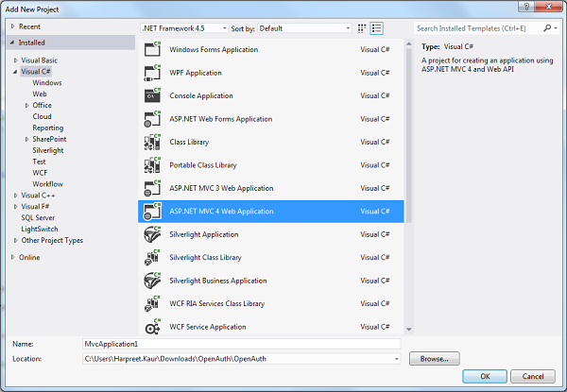This screenshot has width=567, height=392.
Task: Click the Browse... button
Action: tap(435, 359)
